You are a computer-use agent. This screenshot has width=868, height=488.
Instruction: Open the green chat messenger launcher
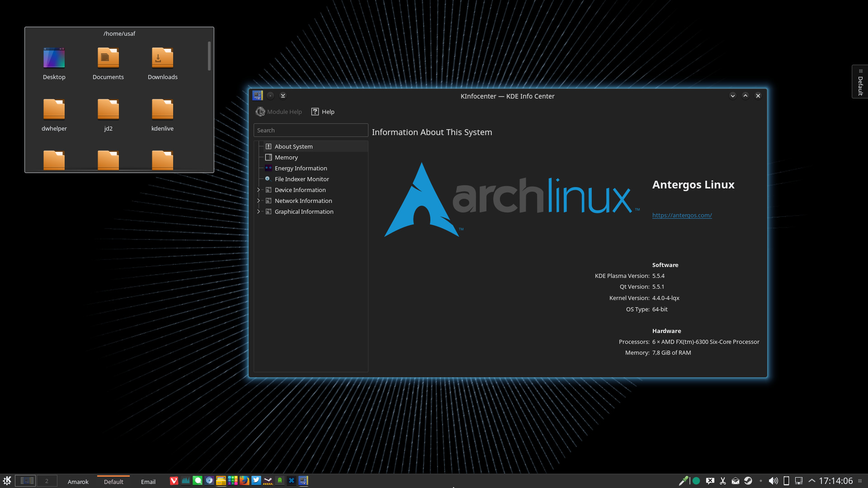pos(198,481)
